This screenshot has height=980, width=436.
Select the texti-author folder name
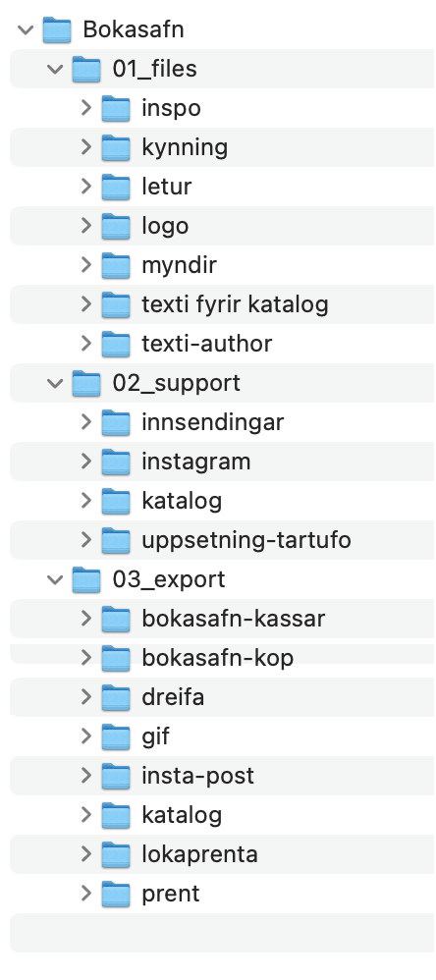(207, 343)
